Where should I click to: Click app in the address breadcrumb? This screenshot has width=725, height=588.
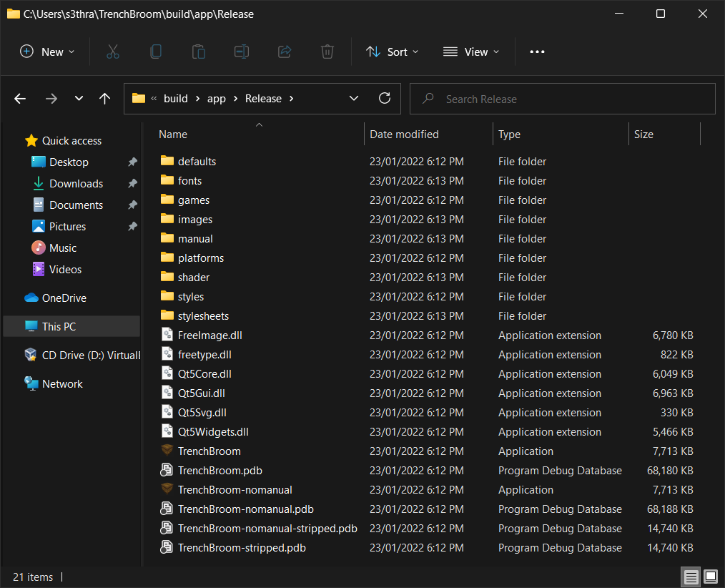217,99
